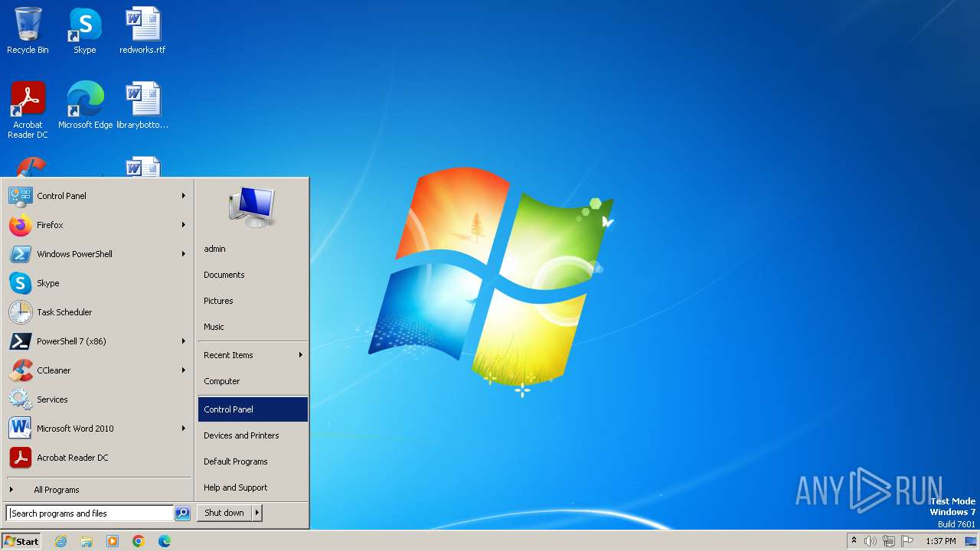This screenshot has height=551, width=980.
Task: Open Music from Start menu
Action: (x=253, y=327)
